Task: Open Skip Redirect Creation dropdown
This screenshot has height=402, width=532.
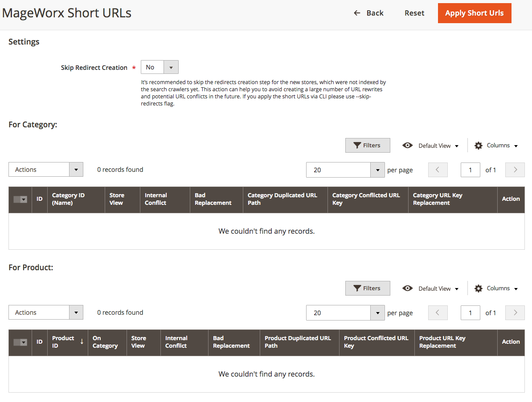Action: (x=160, y=67)
